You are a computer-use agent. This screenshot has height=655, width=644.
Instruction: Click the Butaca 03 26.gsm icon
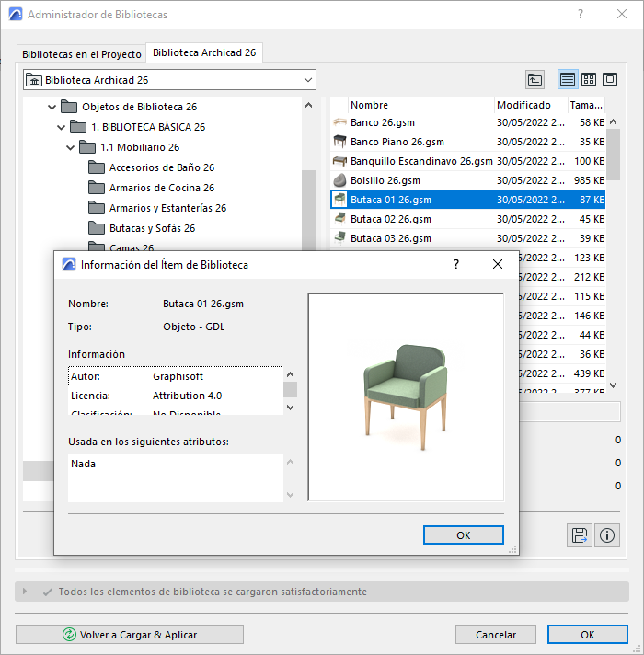[x=339, y=238]
